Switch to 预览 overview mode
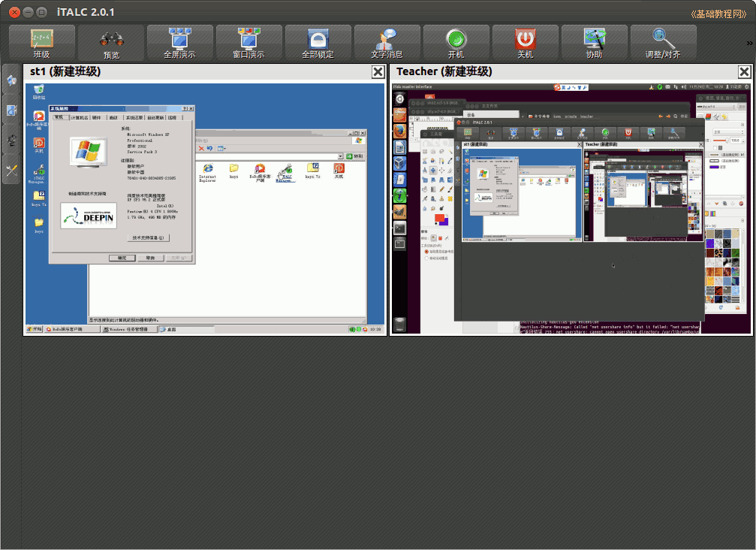The image size is (756, 550). coord(111,43)
